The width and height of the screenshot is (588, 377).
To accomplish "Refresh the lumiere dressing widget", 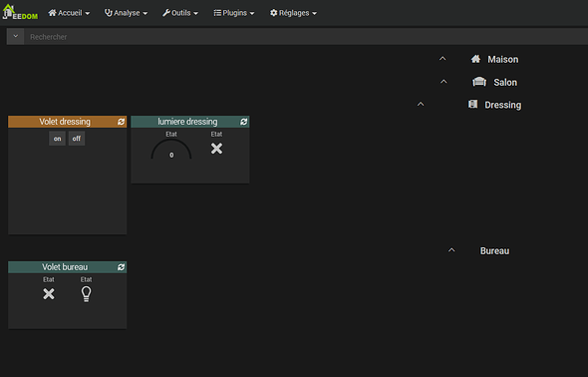I will [244, 122].
